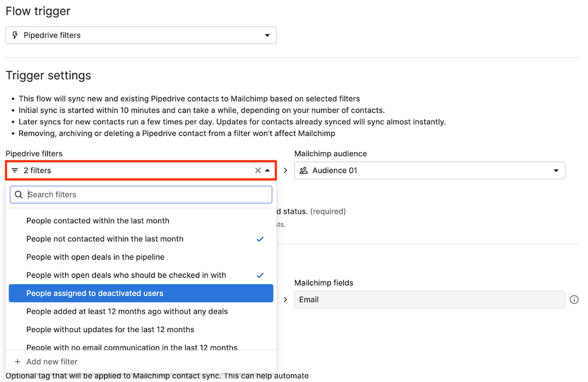Viewport: 588px width, 382px height.
Task: Click the lightning bolt trigger icon
Action: pos(15,35)
